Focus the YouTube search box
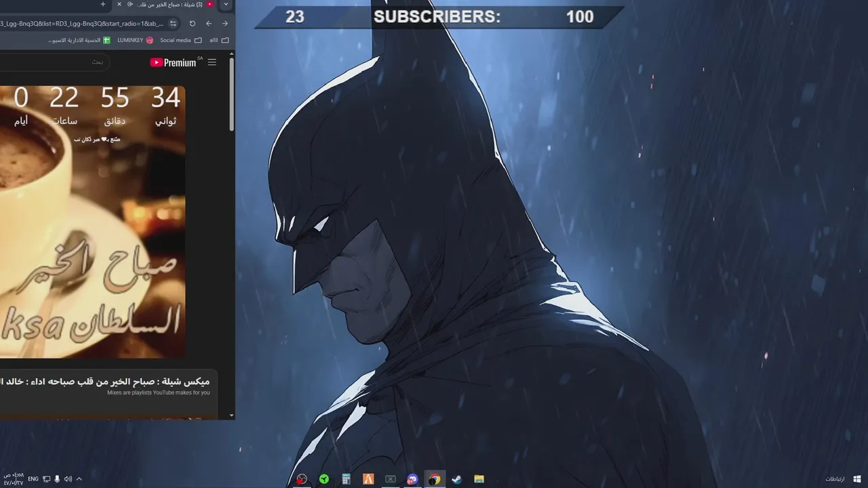868x488 pixels. point(54,62)
